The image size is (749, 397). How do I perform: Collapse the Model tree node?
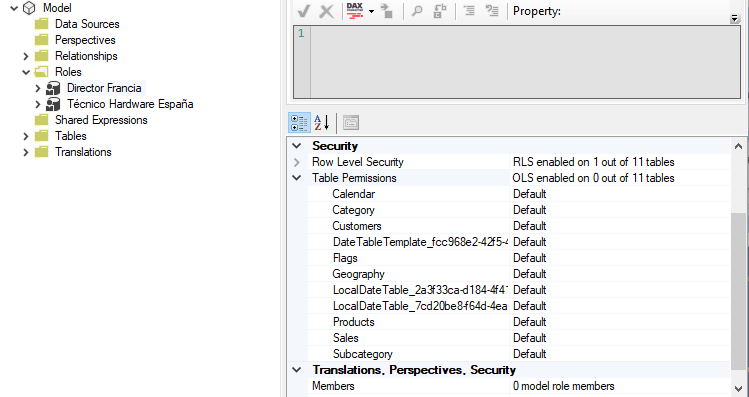[x=14, y=8]
